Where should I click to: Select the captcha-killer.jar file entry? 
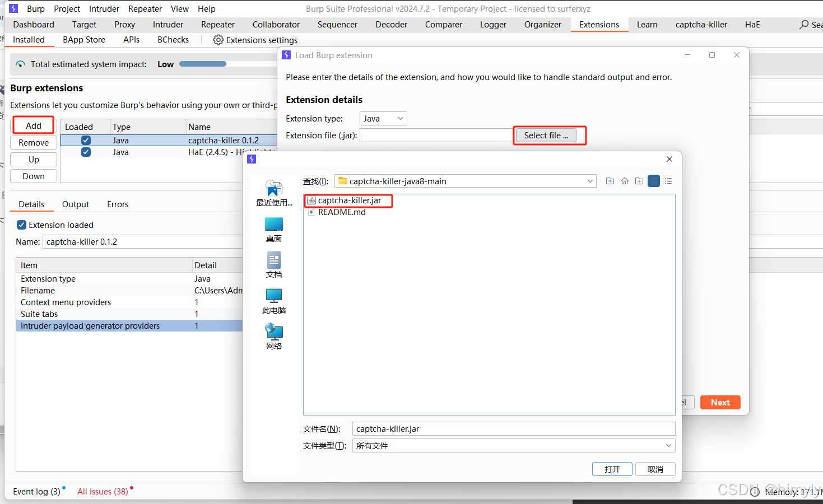pos(350,200)
